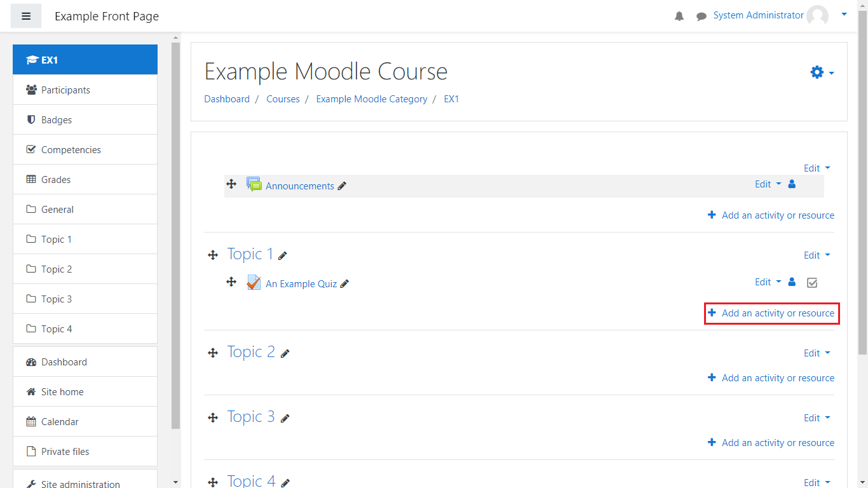Toggle the An Example Quiz completion checkbox
This screenshot has height=488, width=868.
[811, 283]
